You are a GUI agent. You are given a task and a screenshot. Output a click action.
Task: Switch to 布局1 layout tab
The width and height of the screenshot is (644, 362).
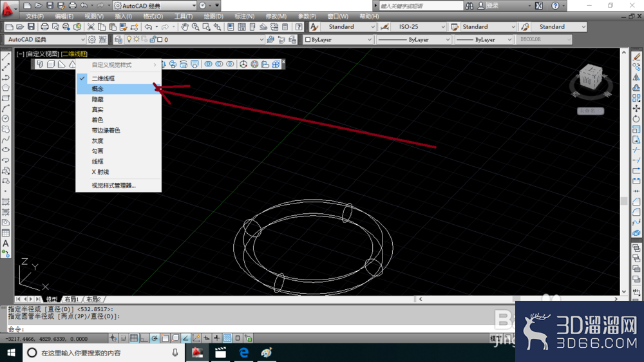(x=71, y=299)
